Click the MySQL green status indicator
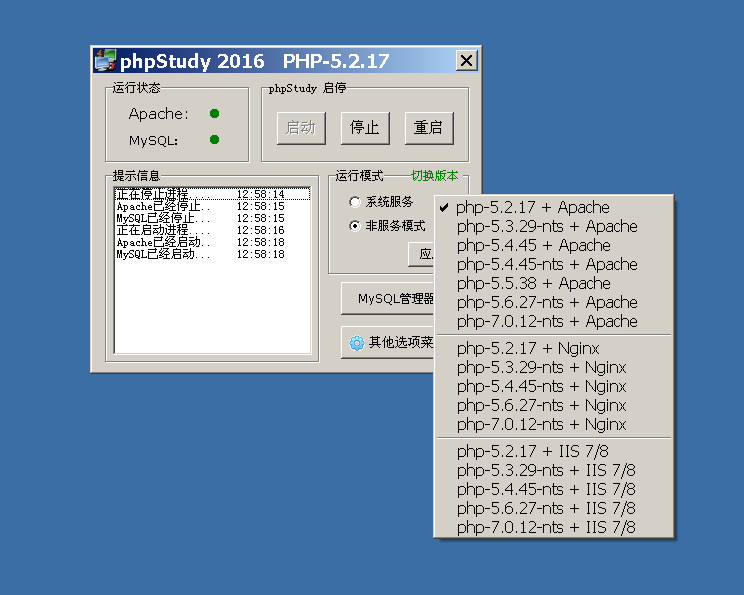This screenshot has width=744, height=595. (x=214, y=139)
